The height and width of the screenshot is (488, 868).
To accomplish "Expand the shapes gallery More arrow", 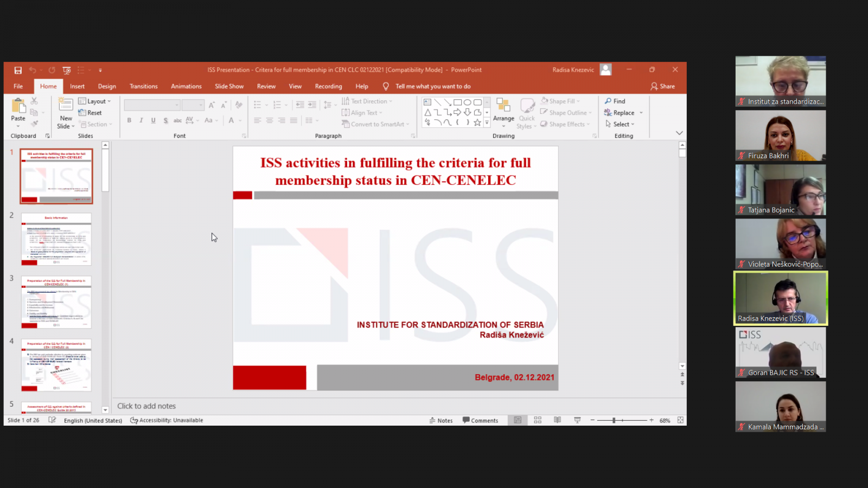I will click(x=487, y=123).
